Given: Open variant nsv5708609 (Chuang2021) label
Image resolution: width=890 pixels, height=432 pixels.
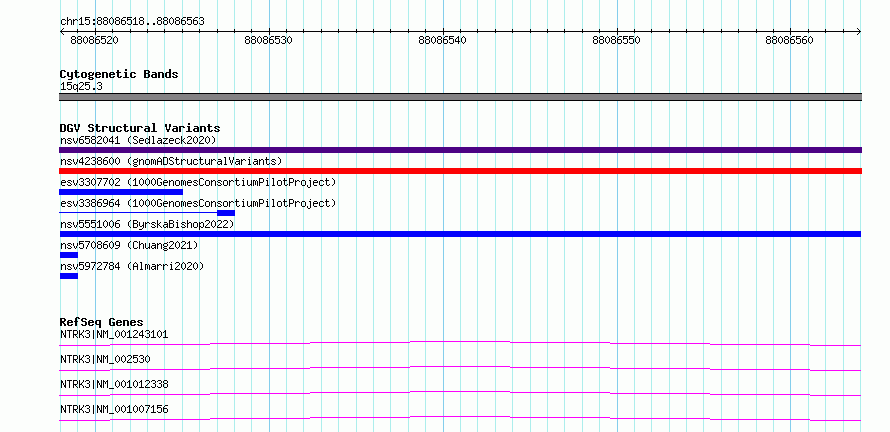Looking at the screenshot, I should (x=129, y=245).
